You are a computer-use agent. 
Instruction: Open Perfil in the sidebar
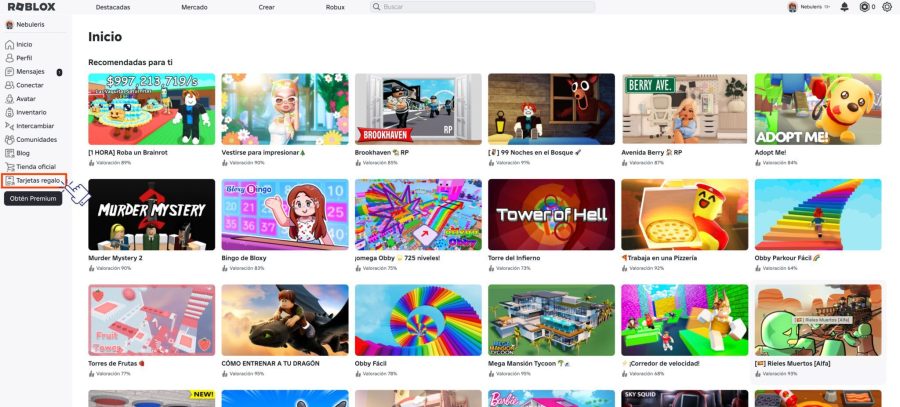click(24, 58)
